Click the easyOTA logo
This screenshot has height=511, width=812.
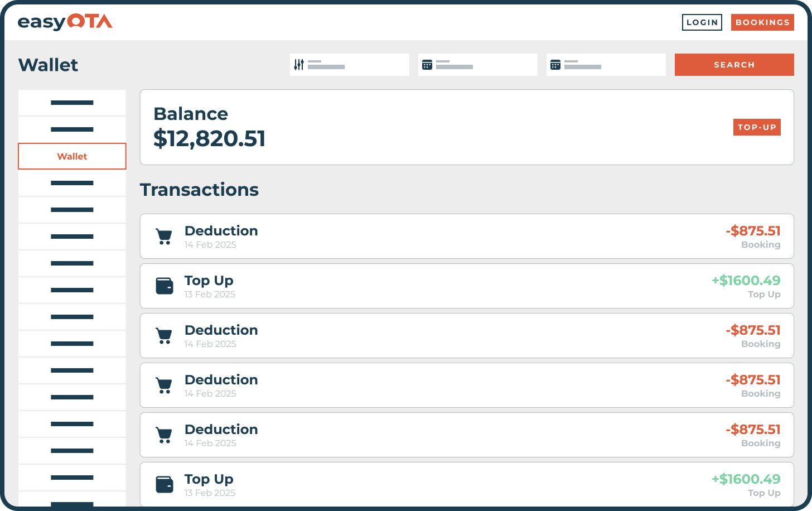coord(65,22)
